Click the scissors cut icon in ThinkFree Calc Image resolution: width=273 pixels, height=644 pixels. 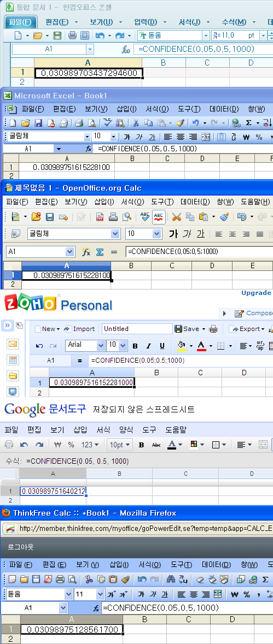[x=89, y=579]
